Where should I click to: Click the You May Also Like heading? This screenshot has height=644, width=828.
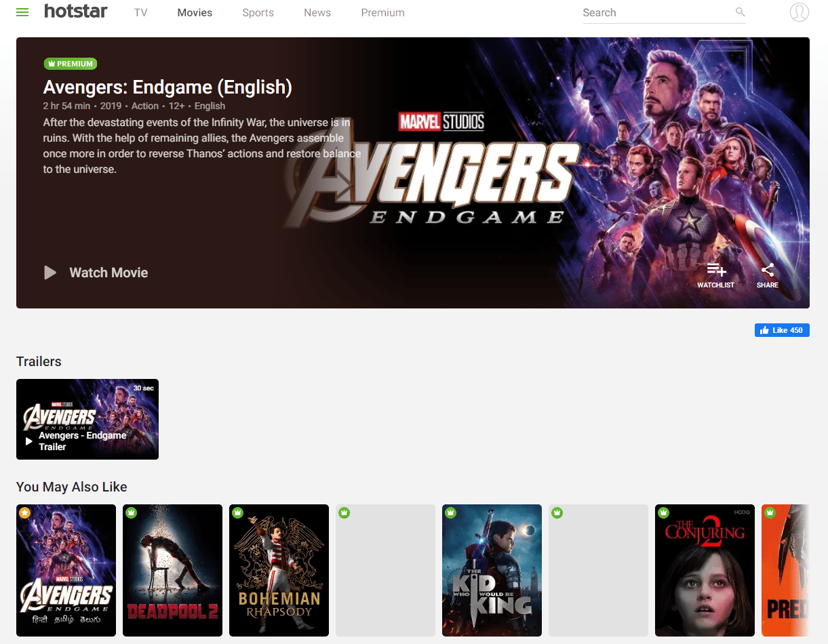[72, 487]
